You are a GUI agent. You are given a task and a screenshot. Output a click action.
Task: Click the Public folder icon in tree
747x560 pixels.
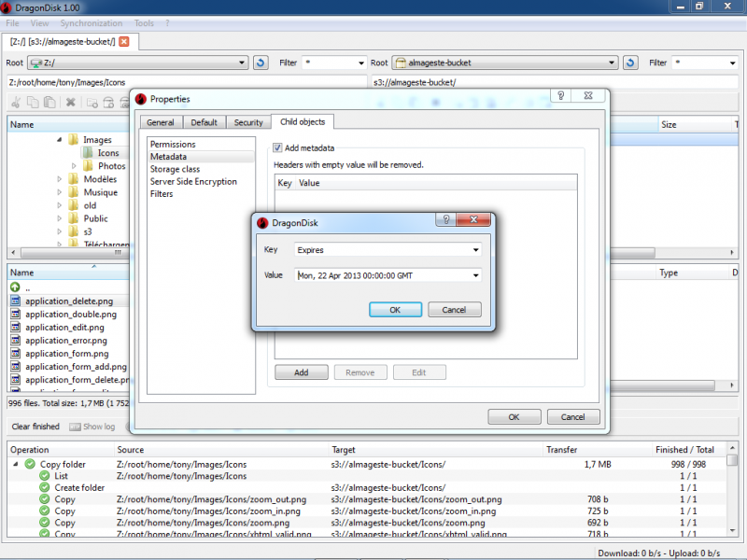(74, 218)
